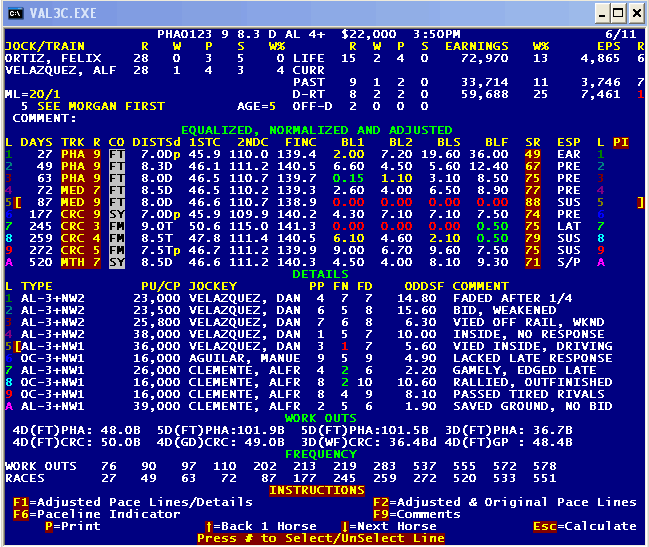The height and width of the screenshot is (547, 649).
Task: Click P=Print instruction
Action: coord(73,526)
